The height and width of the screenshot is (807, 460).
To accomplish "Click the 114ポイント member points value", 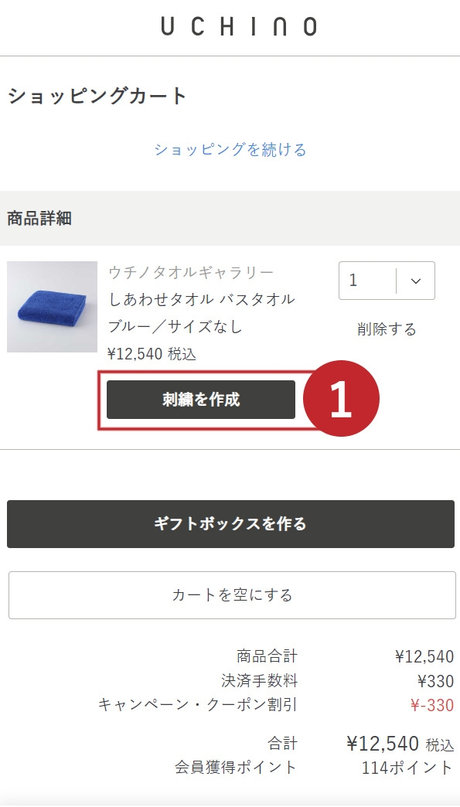I will coord(407,768).
